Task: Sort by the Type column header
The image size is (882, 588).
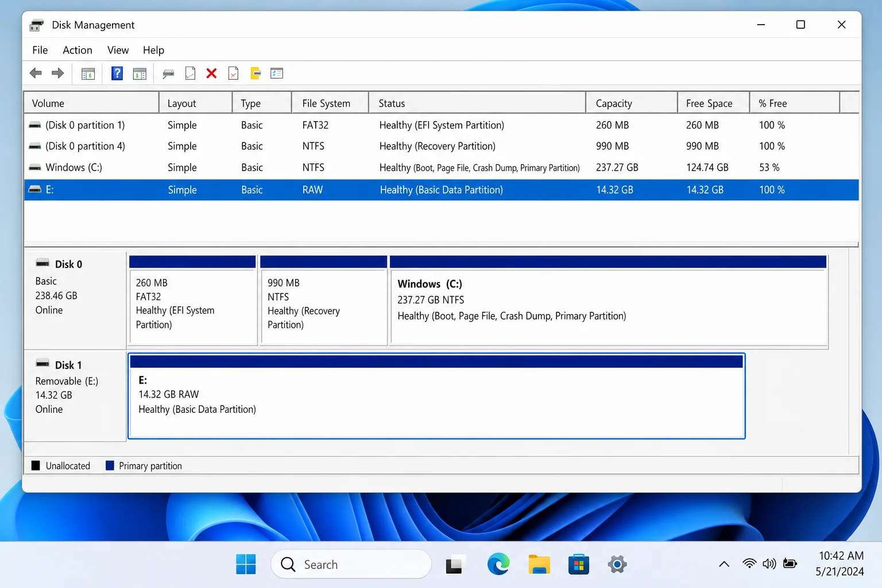Action: click(x=262, y=103)
